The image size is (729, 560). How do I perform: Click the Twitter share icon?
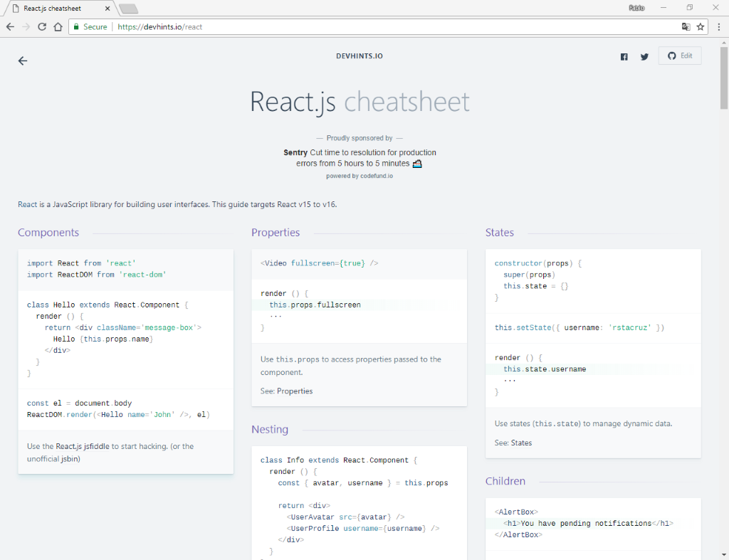tap(644, 56)
